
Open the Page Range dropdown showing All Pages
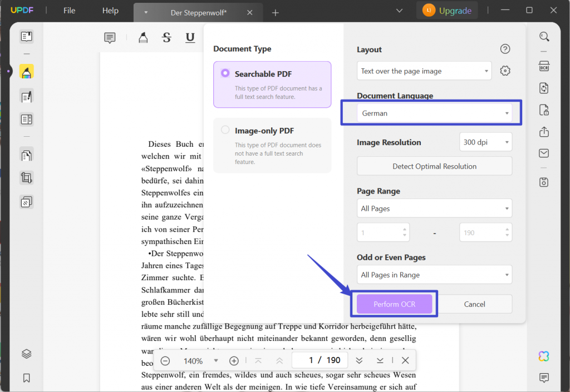click(x=434, y=208)
